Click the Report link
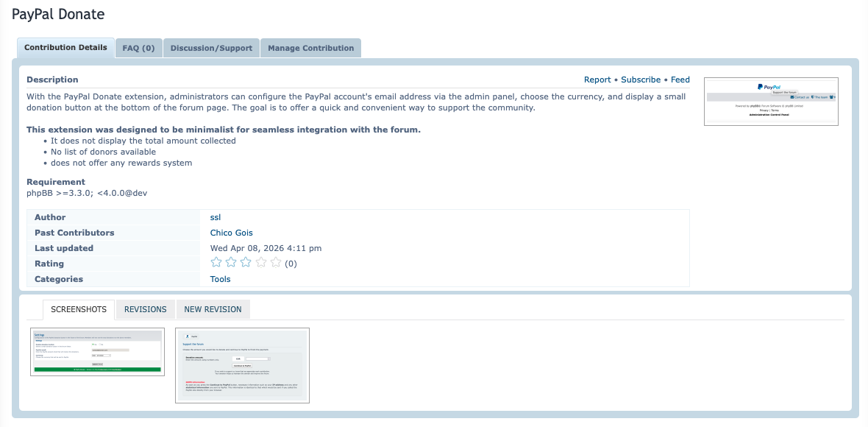868x427 pixels. click(597, 80)
